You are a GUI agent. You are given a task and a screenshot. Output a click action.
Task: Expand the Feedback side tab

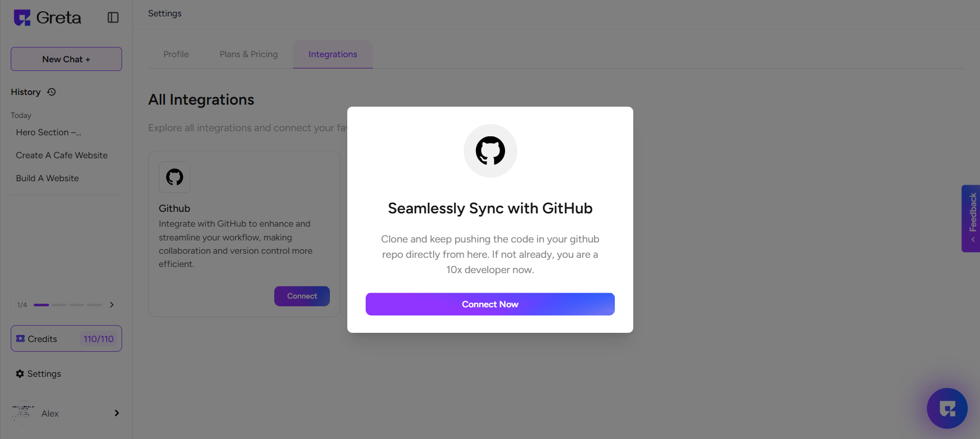pyautogui.click(x=971, y=218)
